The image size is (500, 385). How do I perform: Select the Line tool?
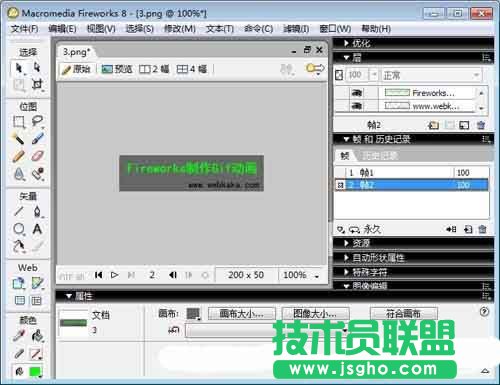click(19, 211)
